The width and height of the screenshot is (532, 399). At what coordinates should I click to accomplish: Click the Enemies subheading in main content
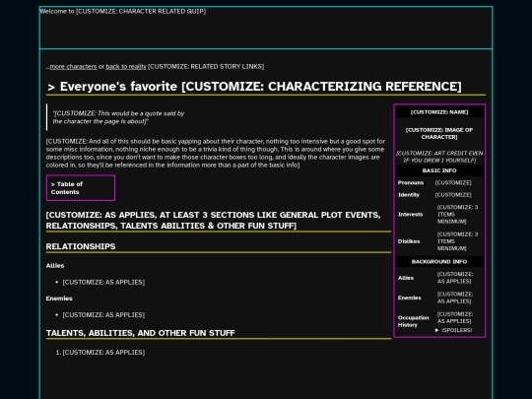point(59,299)
